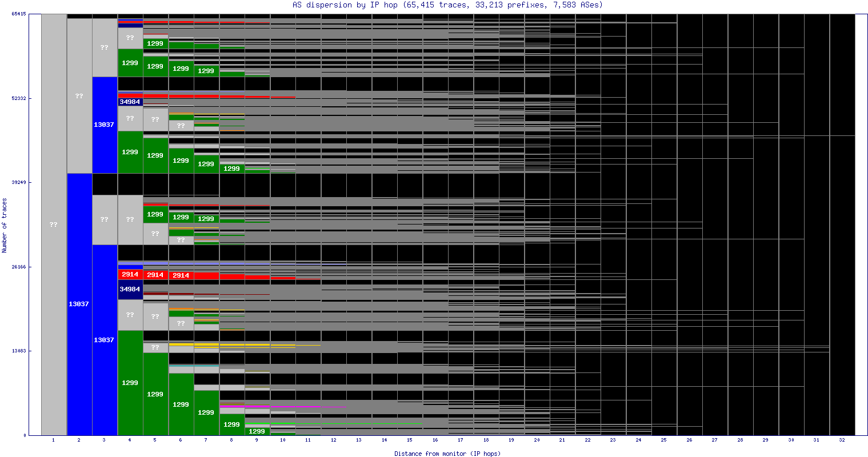Click x-axis hop label 3
The height and width of the screenshot is (457, 868).
click(105, 440)
